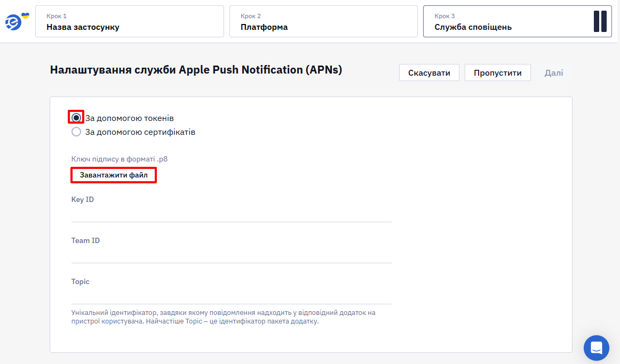Open the chat support bubble icon
The width and height of the screenshot is (620, 364).
pyautogui.click(x=597, y=348)
